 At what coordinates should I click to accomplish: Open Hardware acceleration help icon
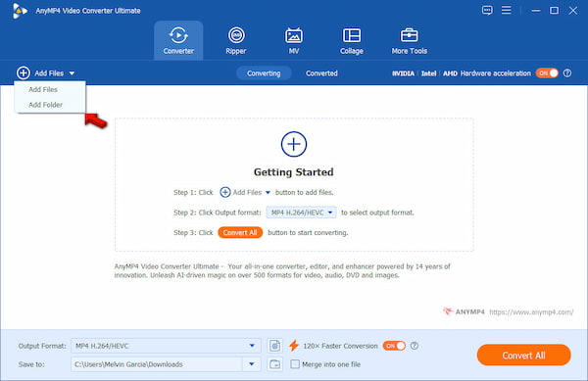(x=567, y=73)
